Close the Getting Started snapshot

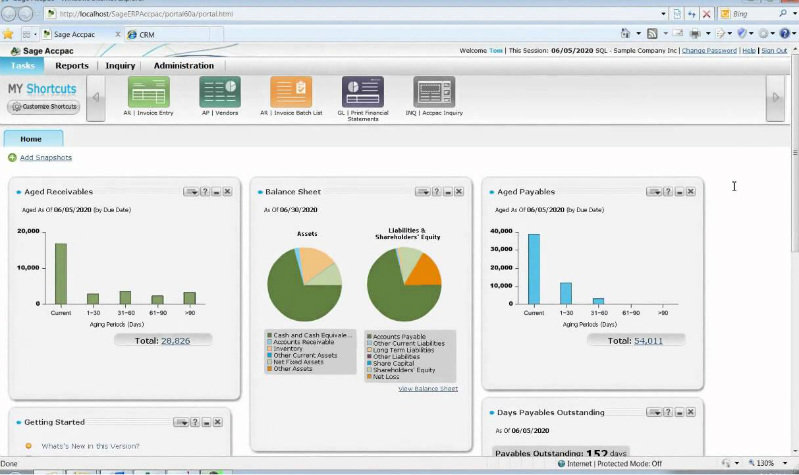click(218, 422)
